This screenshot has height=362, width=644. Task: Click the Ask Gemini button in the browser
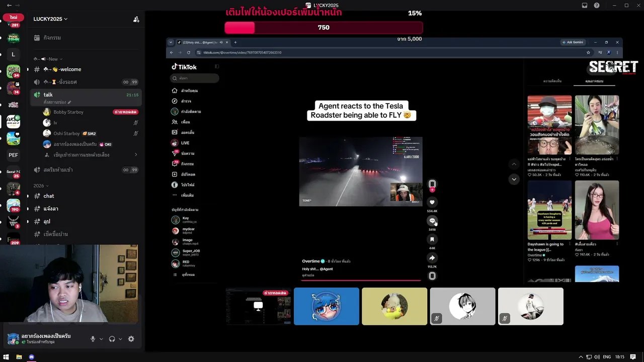(574, 42)
